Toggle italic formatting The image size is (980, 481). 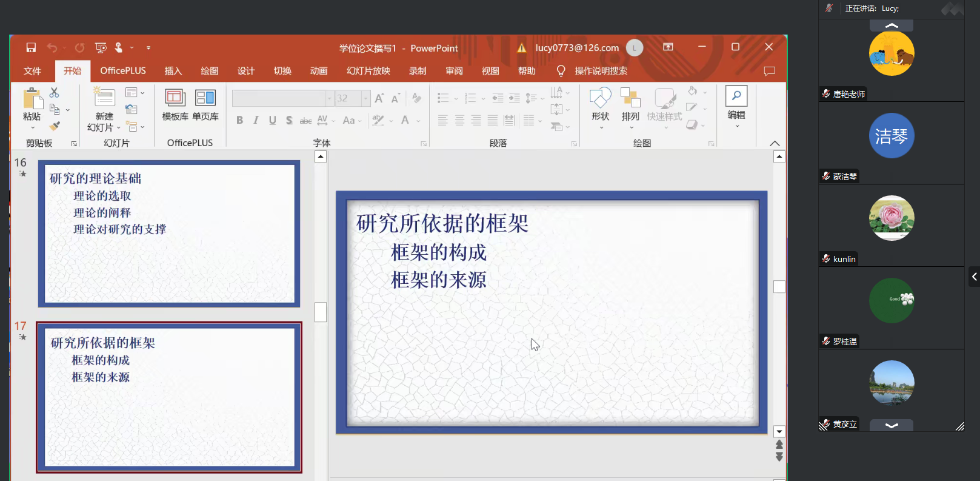[256, 120]
